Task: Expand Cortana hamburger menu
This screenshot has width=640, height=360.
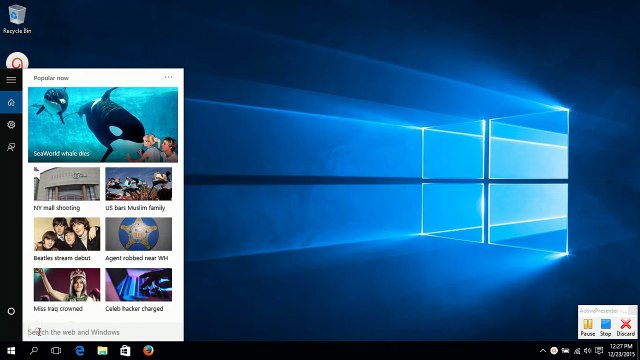Action: tap(11, 80)
